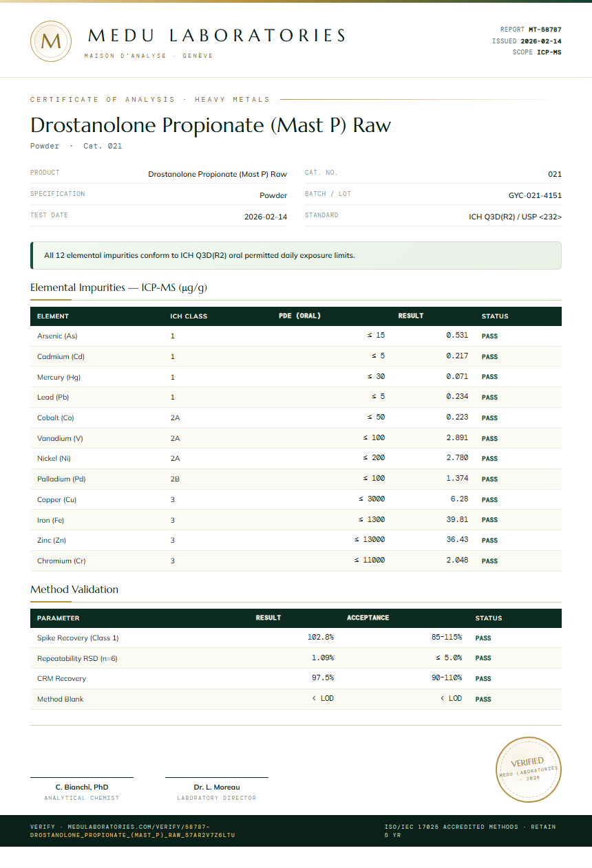
Task: Click the SCOPE ICP-MS header entry
Action: click(x=537, y=52)
